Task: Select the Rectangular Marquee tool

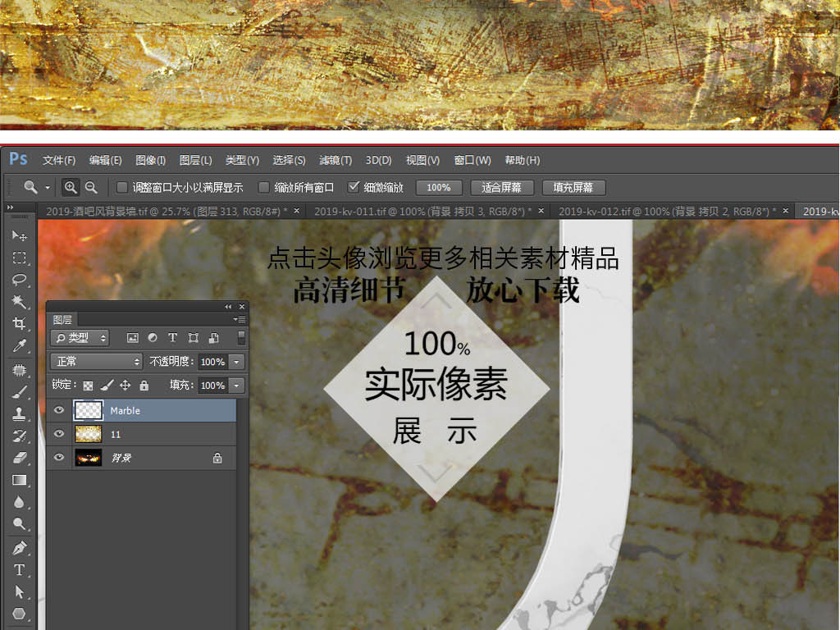Action: (x=20, y=258)
